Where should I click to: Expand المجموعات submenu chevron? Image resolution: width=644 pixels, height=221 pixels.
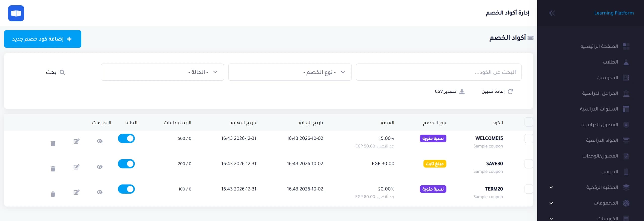pos(551,203)
